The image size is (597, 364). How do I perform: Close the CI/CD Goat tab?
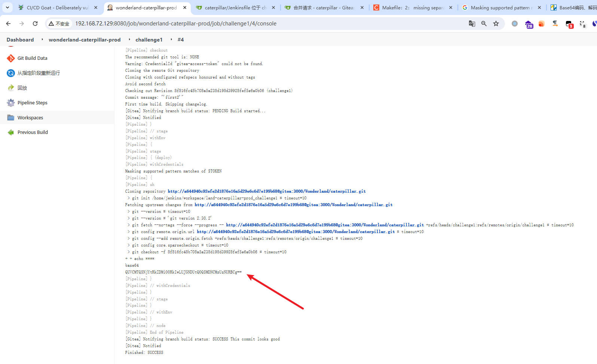96,7
